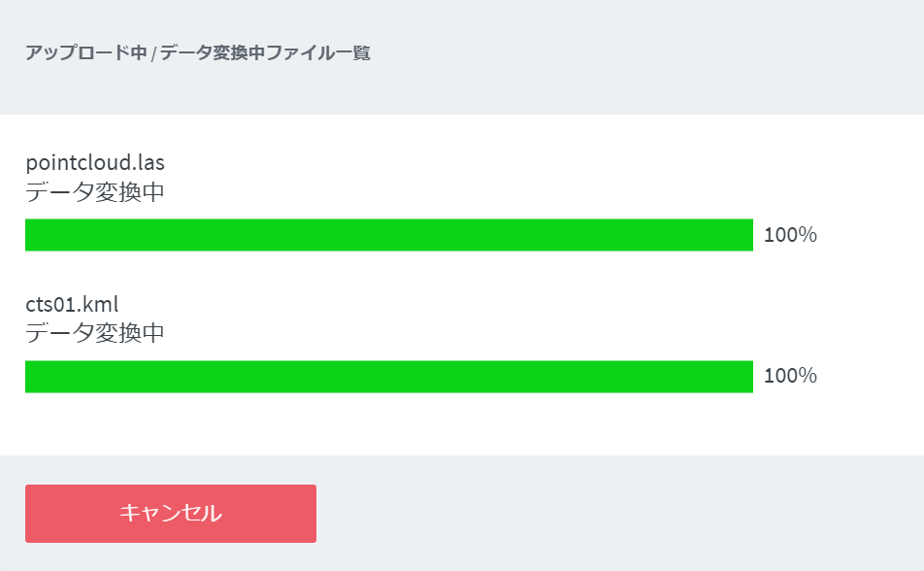This screenshot has height=571, width=924.
Task: Click the left end of pointcloud.las progress bar
Action: point(31,235)
